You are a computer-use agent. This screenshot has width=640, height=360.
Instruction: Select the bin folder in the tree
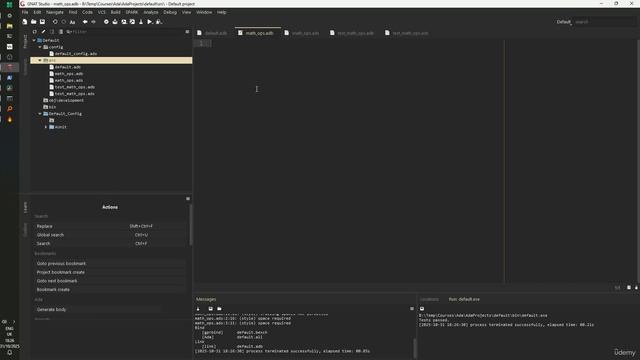click(52, 107)
